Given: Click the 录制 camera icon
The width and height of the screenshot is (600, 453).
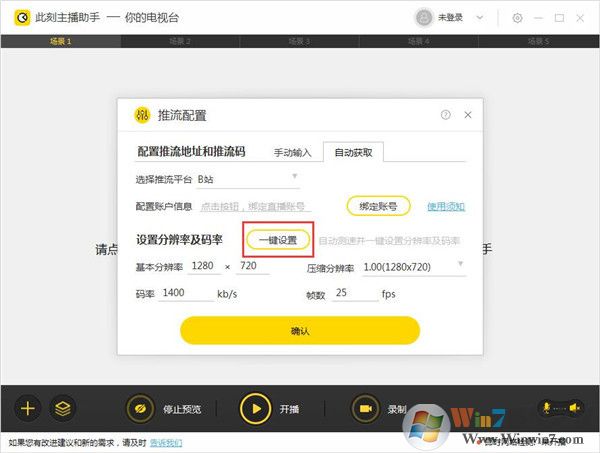Looking at the screenshot, I should point(365,409).
